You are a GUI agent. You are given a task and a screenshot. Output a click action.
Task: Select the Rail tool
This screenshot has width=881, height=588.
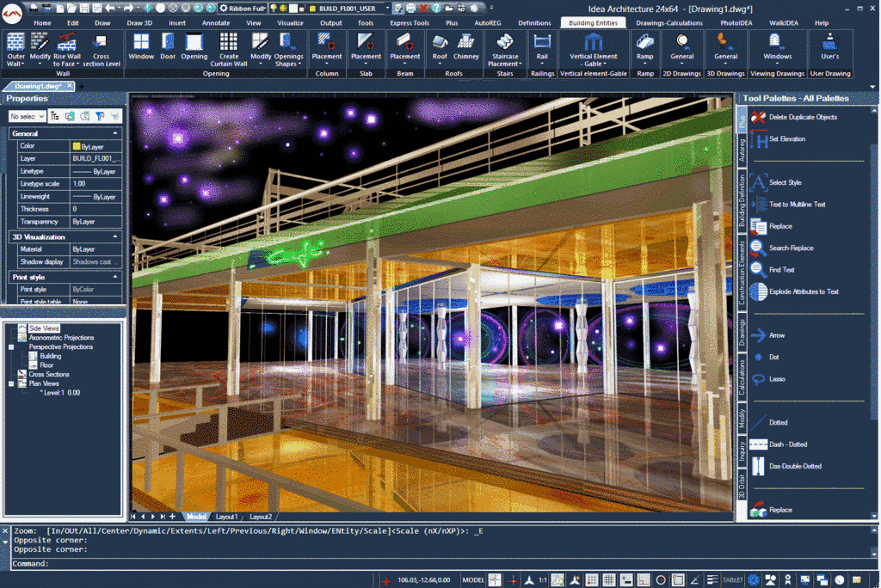pos(542,49)
